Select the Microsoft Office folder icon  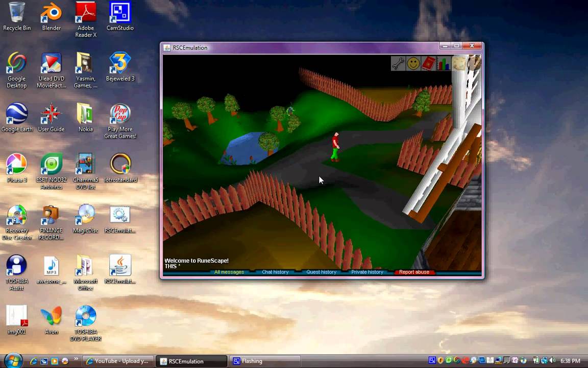86,272
